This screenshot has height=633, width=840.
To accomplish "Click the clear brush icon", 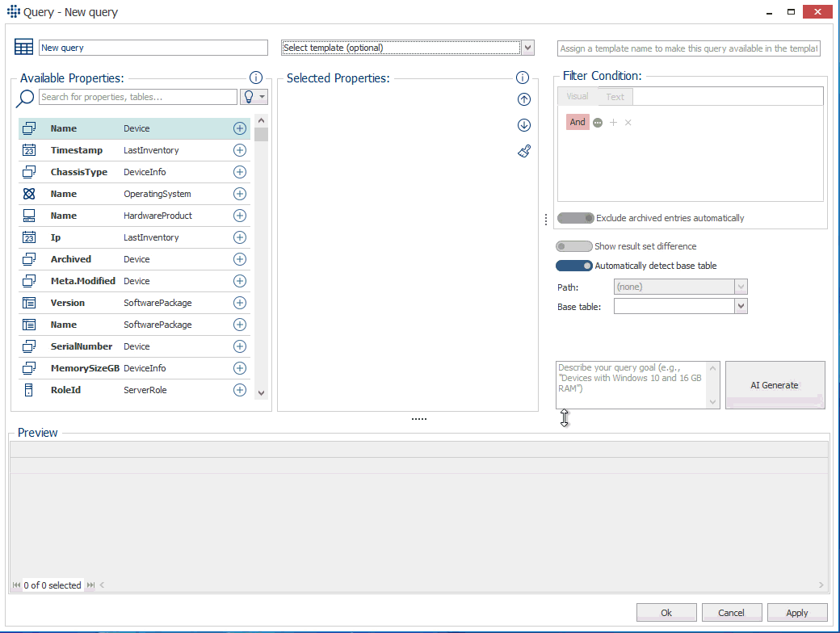I will (523, 151).
